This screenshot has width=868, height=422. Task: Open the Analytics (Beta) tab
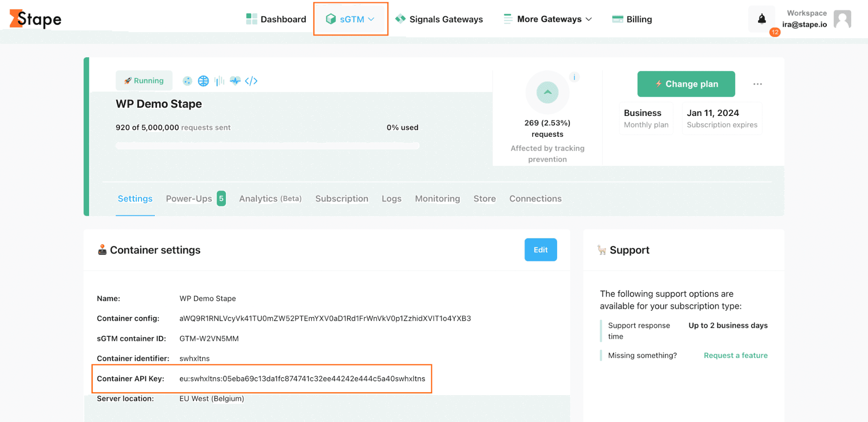coord(271,199)
